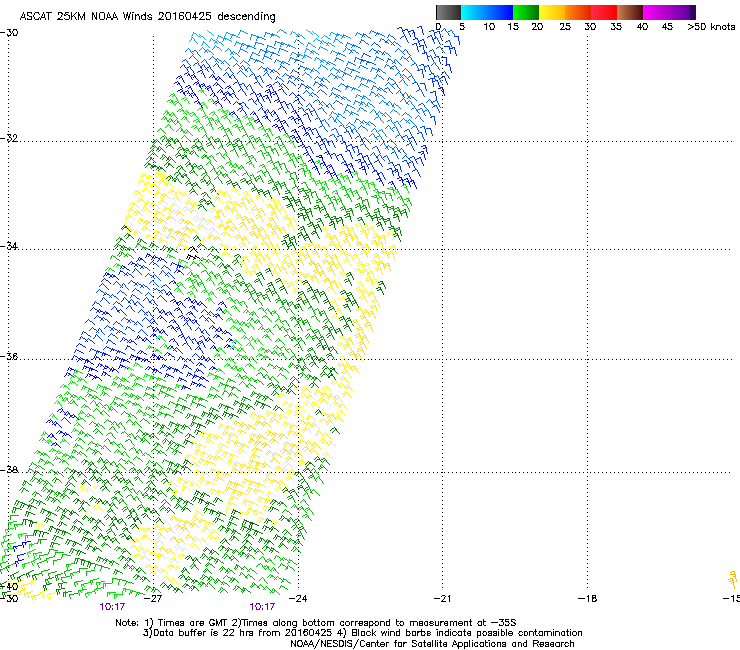Select the orange 25-30 knots legend swatch
Viewport: 740px width, 650px height.
pyautogui.click(x=578, y=12)
